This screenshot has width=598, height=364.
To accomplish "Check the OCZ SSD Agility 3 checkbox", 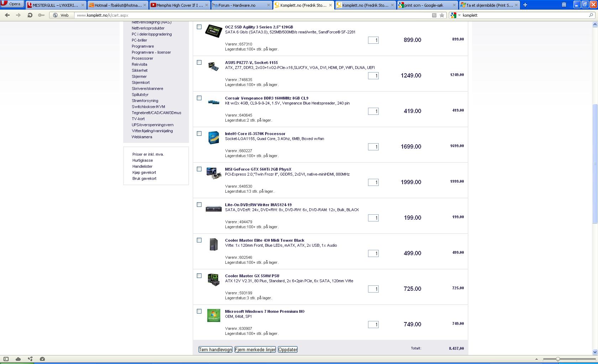I will tap(199, 27).
